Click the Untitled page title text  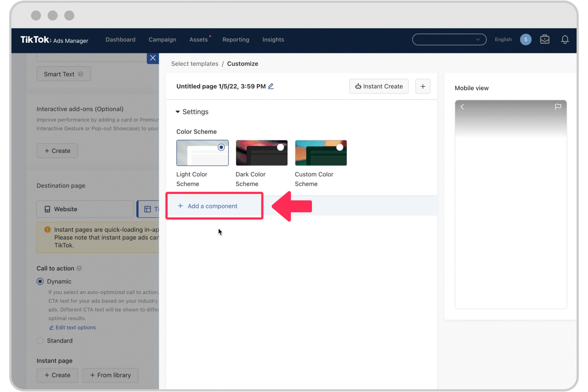tap(221, 86)
